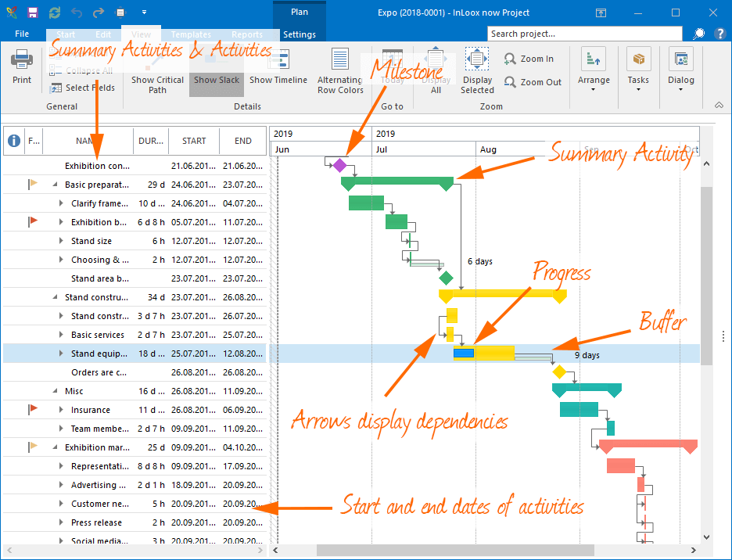Click the Zoom Out magnifier
Viewport: 732px width, 560px height.
510,82
